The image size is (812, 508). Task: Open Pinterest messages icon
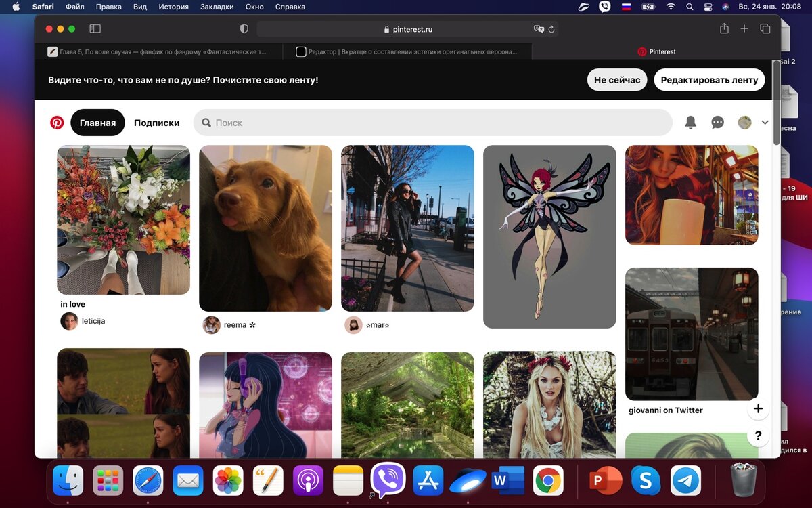click(x=717, y=123)
